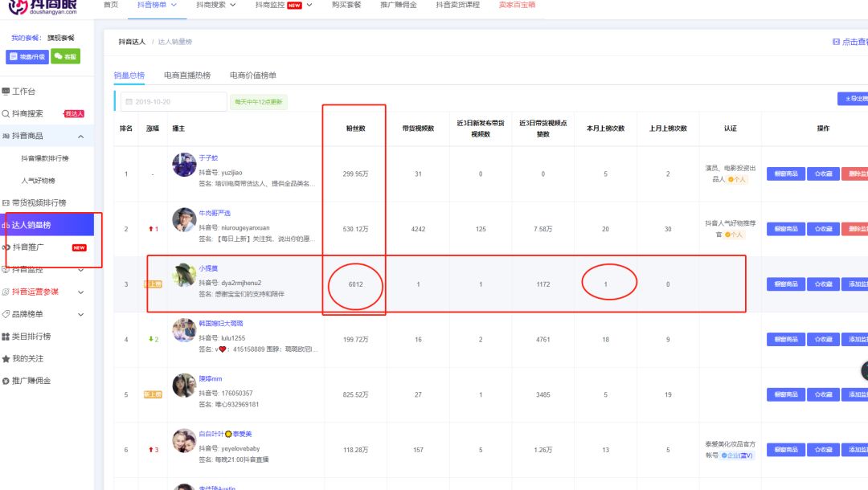868x490 pixels.
Task: Open 卖家百宝箱 in top navigation
Action: (517, 5)
